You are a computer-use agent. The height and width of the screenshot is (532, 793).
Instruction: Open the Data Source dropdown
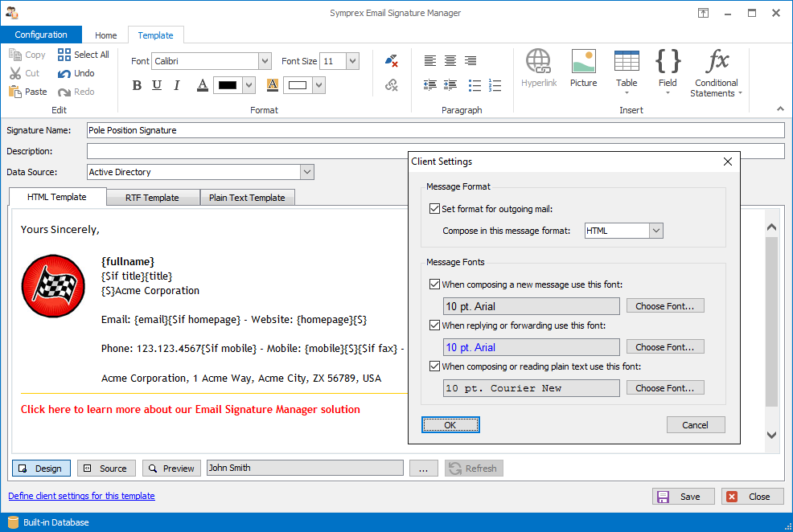(307, 172)
